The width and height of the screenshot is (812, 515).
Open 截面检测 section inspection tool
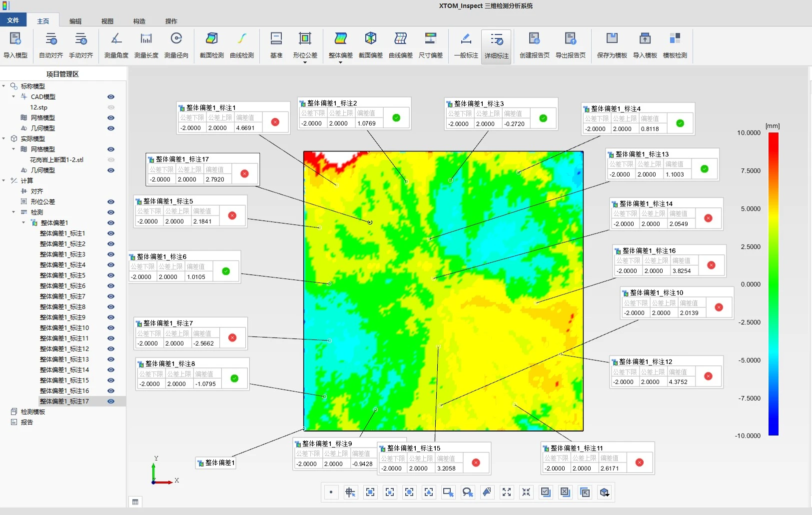(212, 45)
